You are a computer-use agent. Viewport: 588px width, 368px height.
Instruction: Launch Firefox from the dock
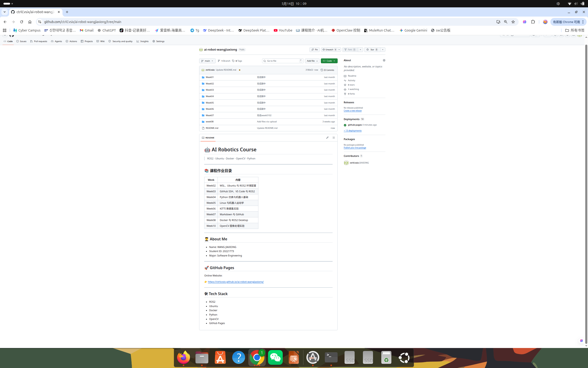pyautogui.click(x=184, y=357)
